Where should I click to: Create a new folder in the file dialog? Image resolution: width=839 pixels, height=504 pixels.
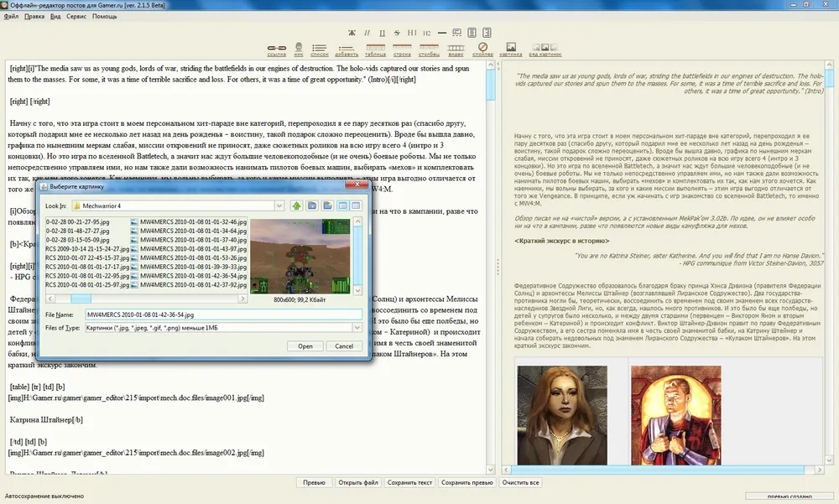pyautogui.click(x=328, y=205)
